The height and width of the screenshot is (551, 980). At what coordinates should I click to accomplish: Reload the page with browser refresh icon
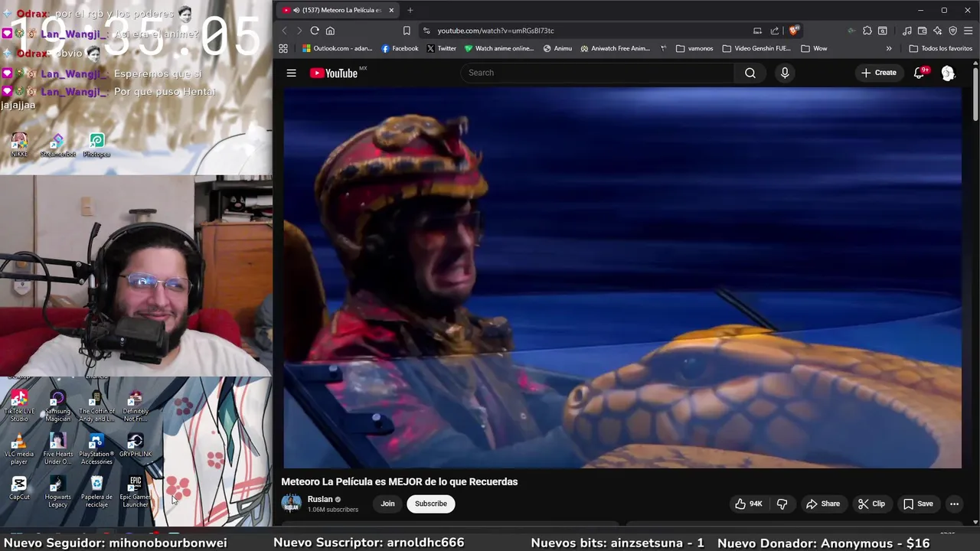point(315,31)
